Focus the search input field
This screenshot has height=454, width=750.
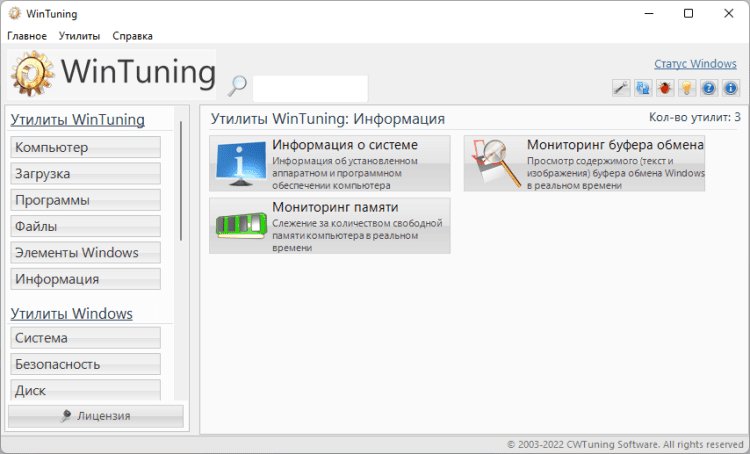tap(310, 88)
